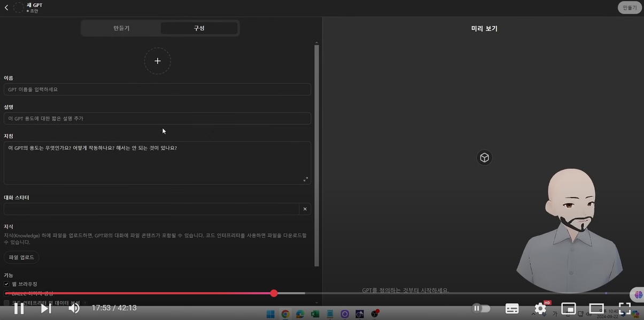Click the 새 GPT draft avatar circle
644x320 pixels.
pos(19,7)
